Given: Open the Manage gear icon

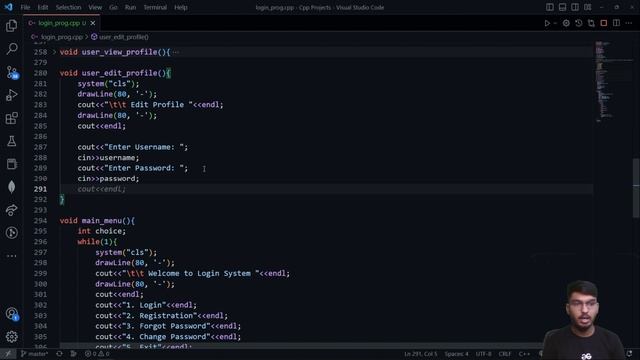Looking at the screenshot, I should (x=11, y=337).
